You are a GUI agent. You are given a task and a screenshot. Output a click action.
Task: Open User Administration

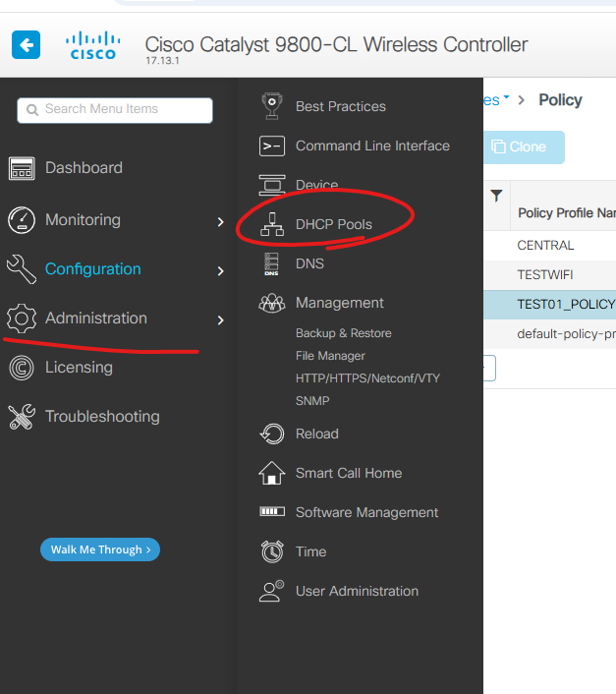(357, 592)
